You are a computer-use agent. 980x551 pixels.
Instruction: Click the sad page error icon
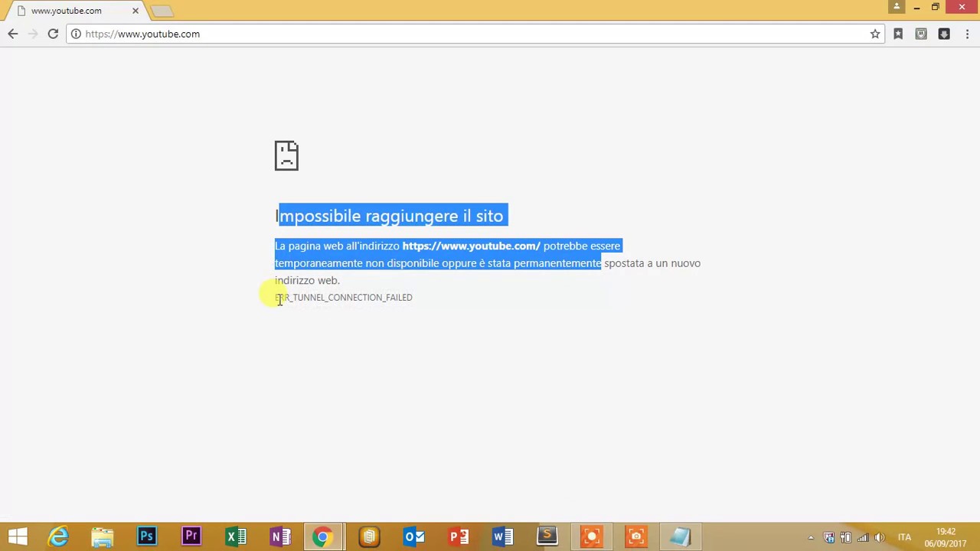point(286,155)
